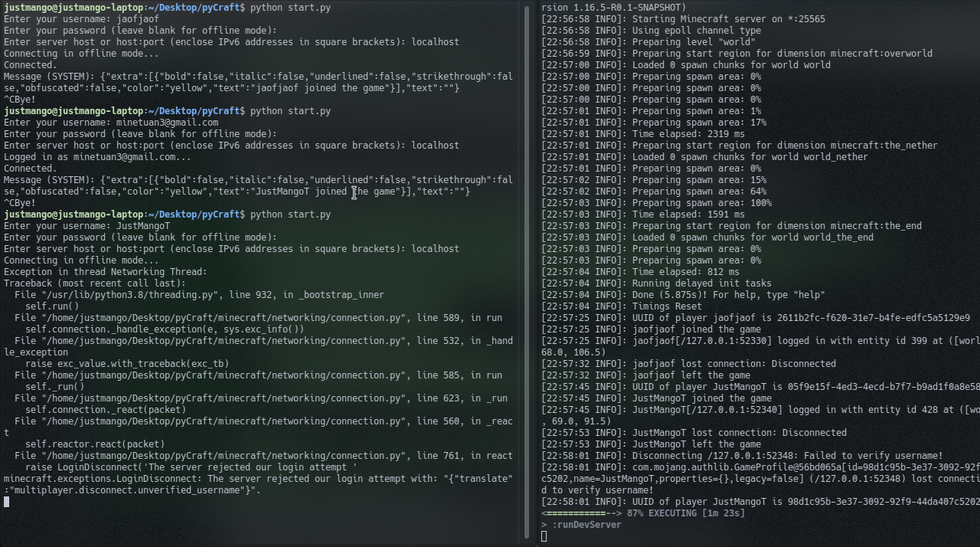Click the last prompt showing username JustMangoT
Viewport: 980px width, 547px height.
coord(87,226)
